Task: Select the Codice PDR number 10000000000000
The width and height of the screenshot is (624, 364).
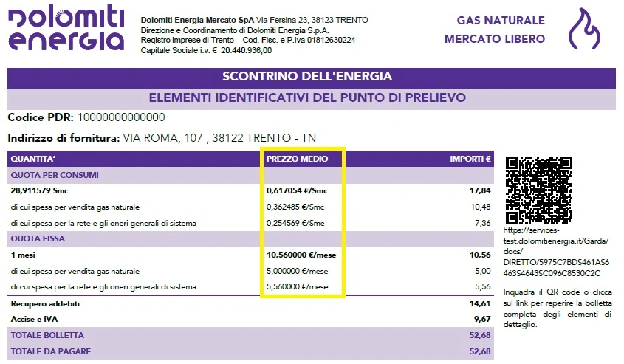Action: click(121, 117)
